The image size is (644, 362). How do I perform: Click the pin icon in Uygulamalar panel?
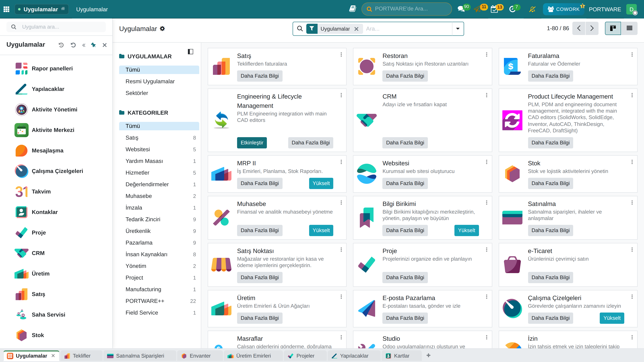pos(93,45)
